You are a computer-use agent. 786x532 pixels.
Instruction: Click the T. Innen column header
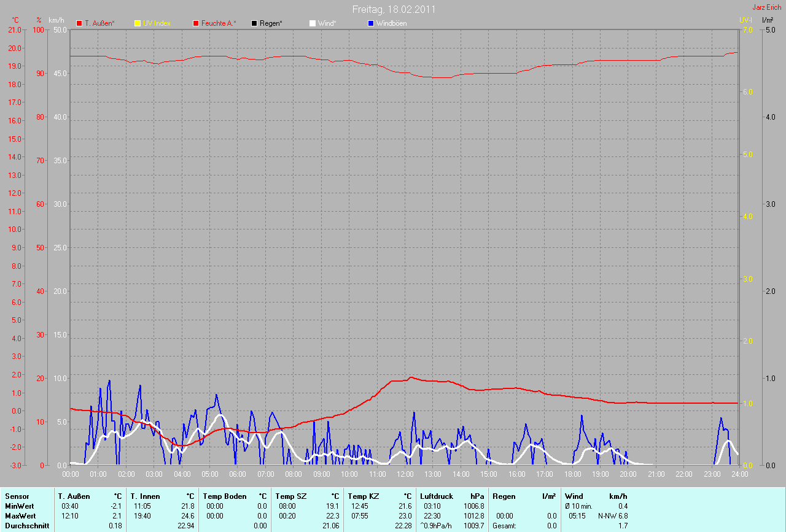[x=145, y=496]
